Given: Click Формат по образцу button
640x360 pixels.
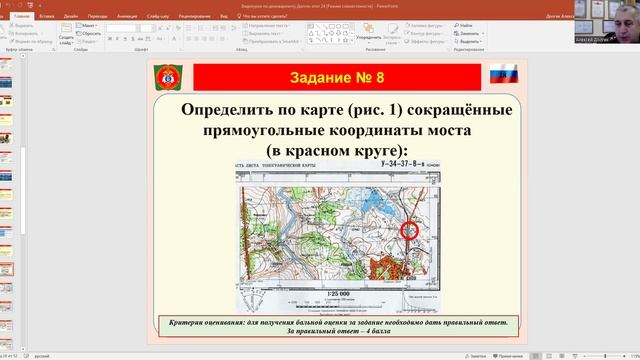Looking at the screenshot, I should pyautogui.click(x=31, y=41).
